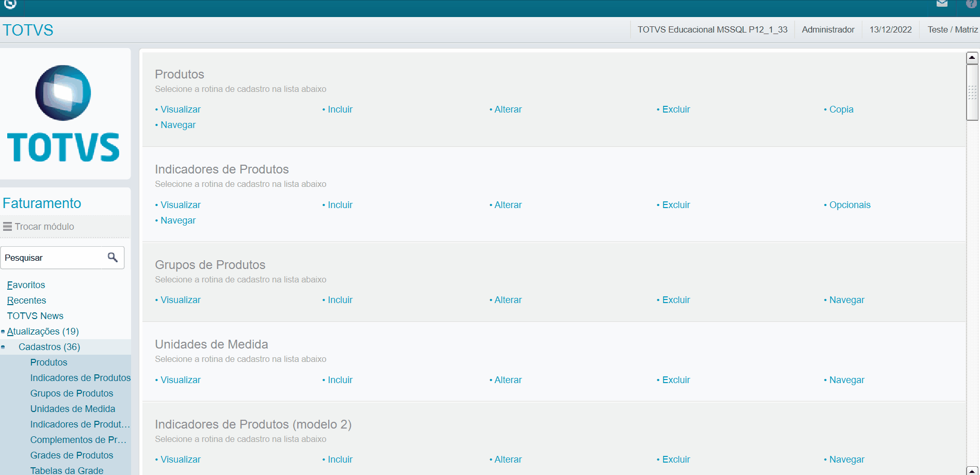
Task: Click the magnifier icon in Pesquisar box
Action: [x=113, y=257]
